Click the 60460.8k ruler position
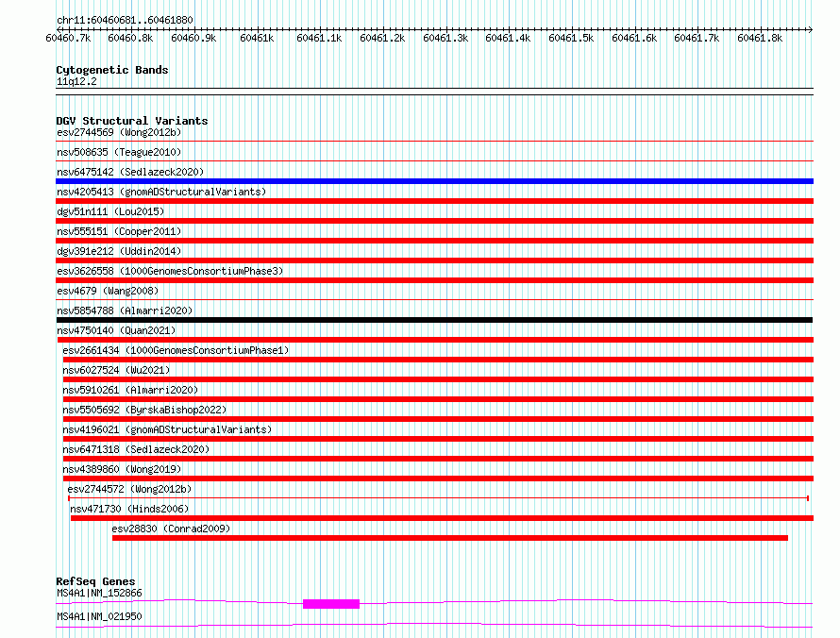Viewport: 840px width, 638px height. point(130,38)
